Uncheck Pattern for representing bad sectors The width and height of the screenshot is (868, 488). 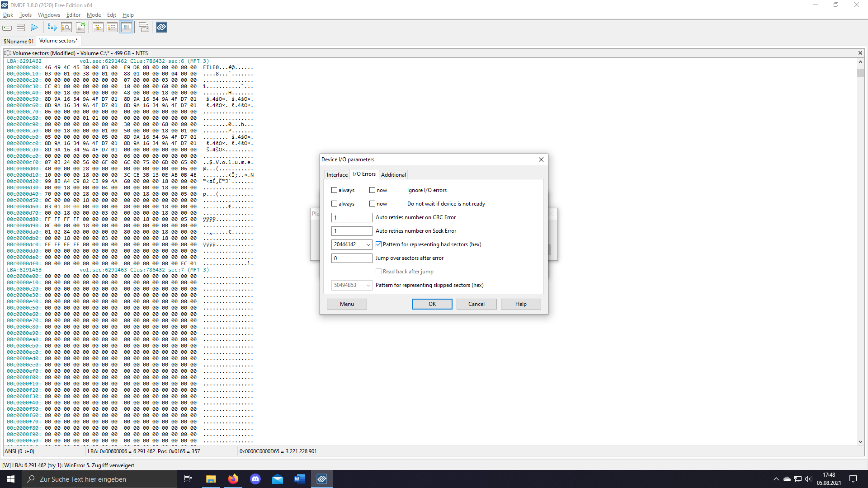click(379, 244)
